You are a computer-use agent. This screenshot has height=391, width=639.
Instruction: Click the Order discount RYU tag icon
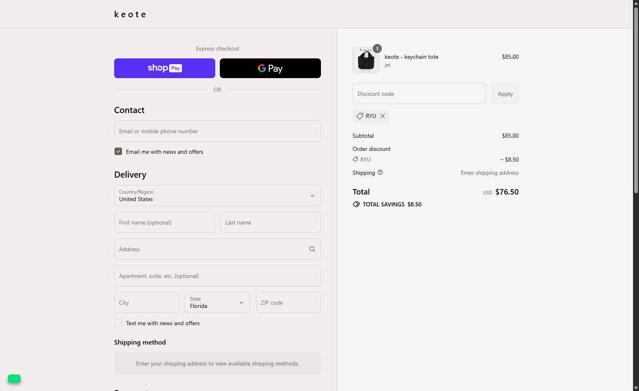click(355, 159)
